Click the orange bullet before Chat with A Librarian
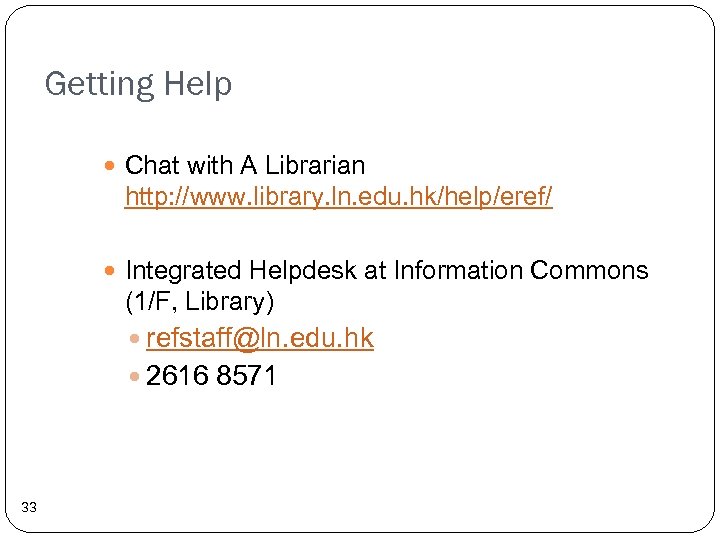Screen dimensions: 720x540 tap(114, 165)
